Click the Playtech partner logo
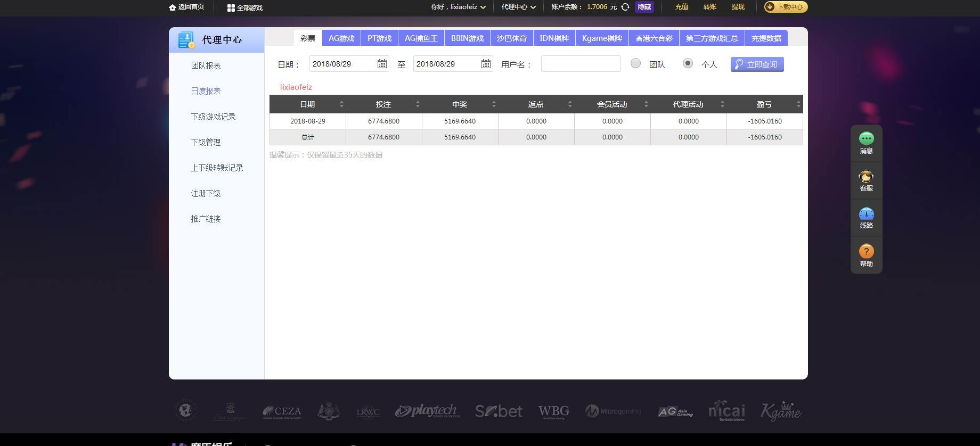 click(x=427, y=411)
